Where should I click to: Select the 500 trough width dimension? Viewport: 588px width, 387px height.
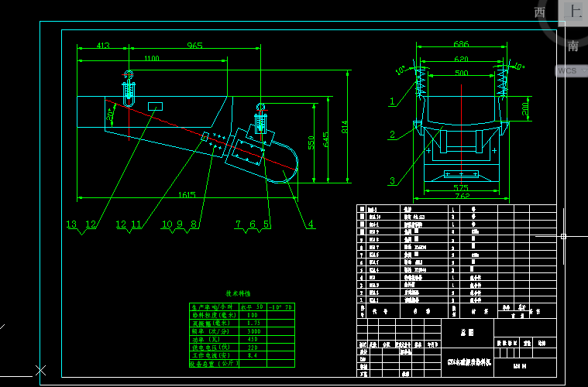coord(461,73)
